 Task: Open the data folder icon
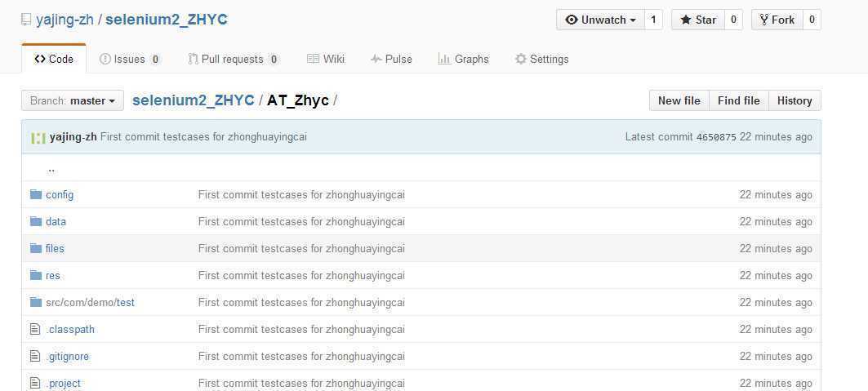(36, 221)
